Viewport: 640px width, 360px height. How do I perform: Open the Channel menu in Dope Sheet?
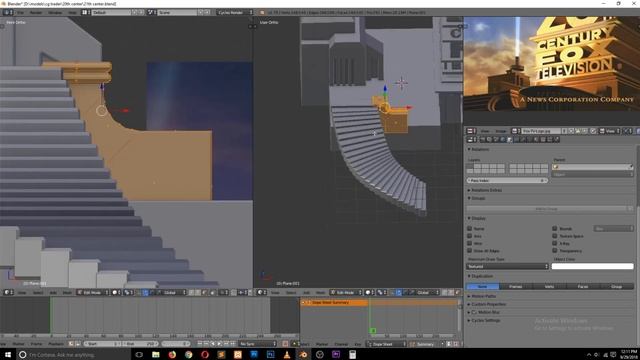(341, 344)
